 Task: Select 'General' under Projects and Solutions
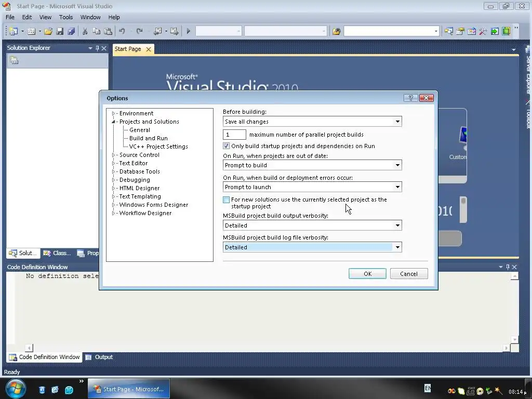139,130
